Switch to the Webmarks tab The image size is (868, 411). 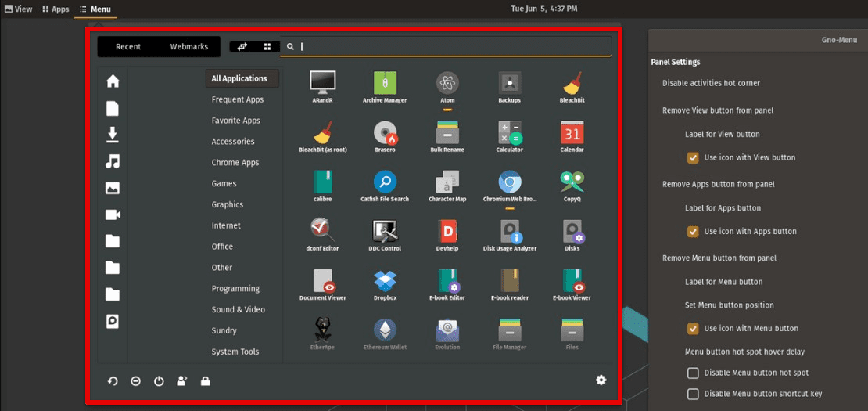click(188, 46)
